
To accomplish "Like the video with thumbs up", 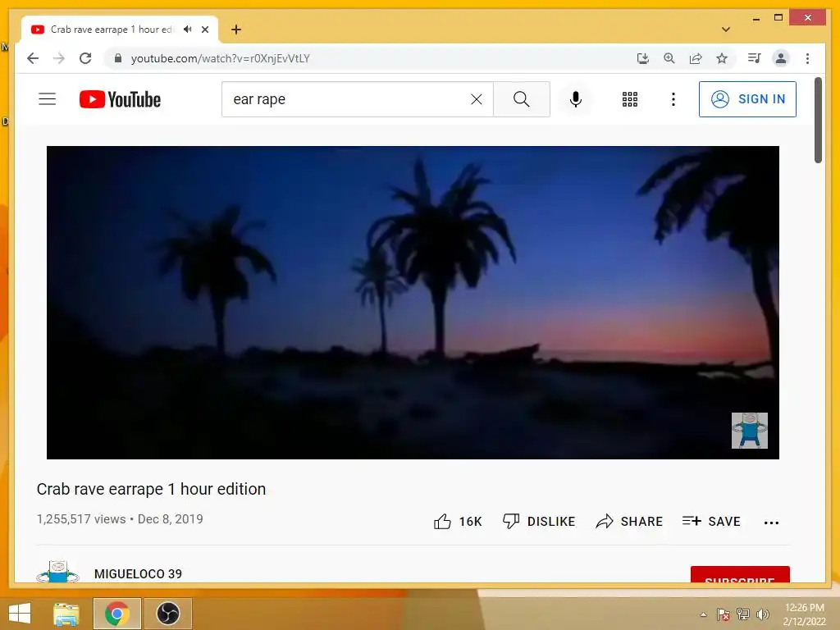I will click(x=458, y=521).
